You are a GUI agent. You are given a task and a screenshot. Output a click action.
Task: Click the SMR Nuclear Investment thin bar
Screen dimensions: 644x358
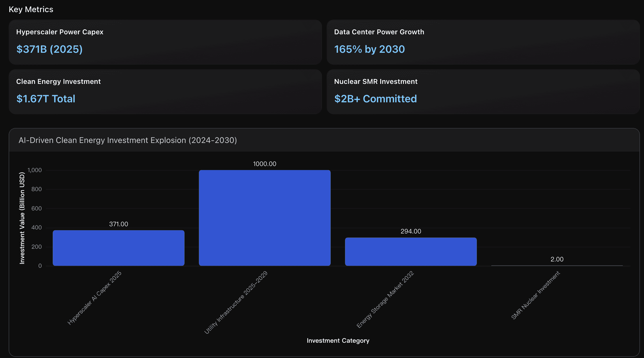(557, 265)
